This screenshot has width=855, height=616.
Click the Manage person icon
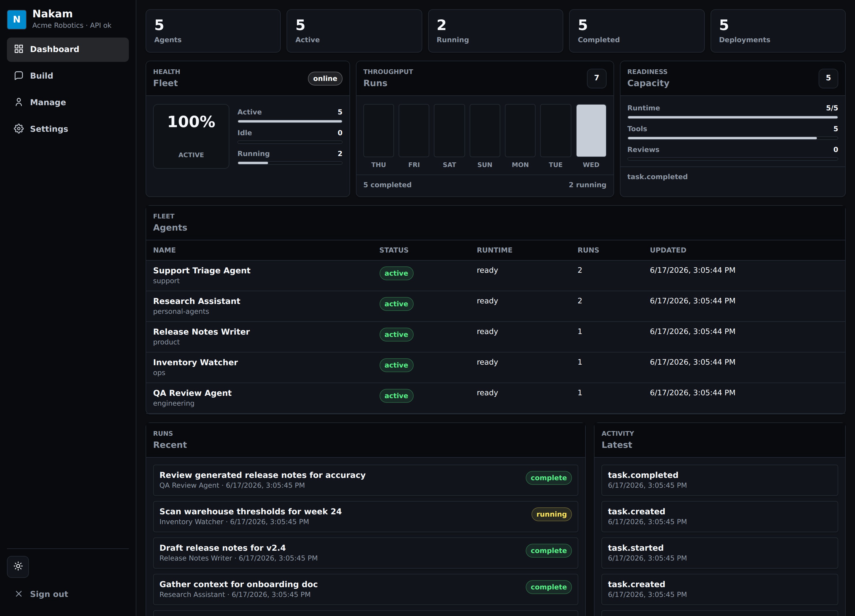click(18, 102)
